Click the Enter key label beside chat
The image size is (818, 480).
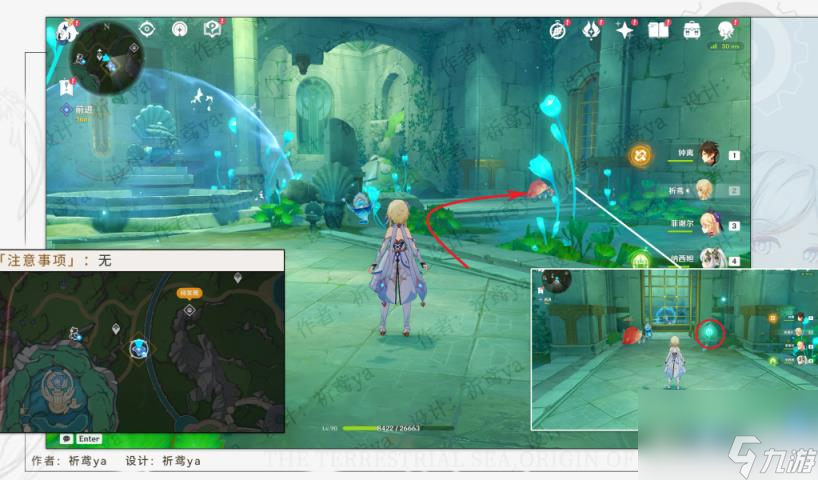click(89, 439)
